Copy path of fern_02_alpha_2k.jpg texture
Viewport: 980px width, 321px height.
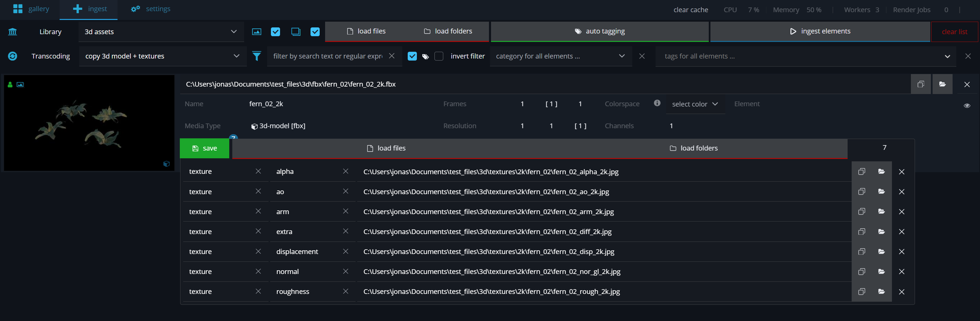tap(861, 172)
